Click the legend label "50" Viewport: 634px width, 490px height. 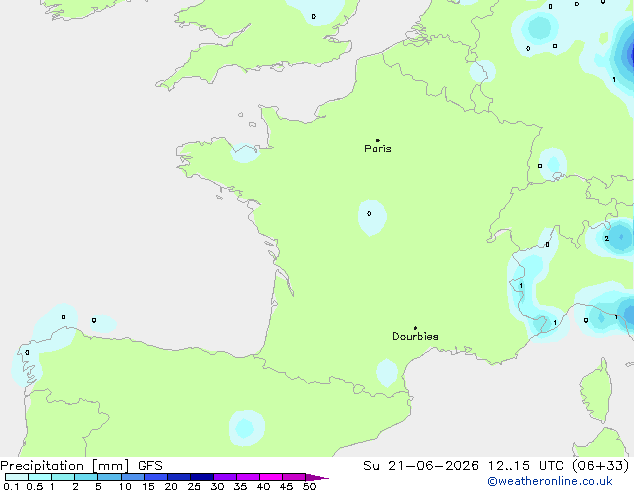[309, 486]
